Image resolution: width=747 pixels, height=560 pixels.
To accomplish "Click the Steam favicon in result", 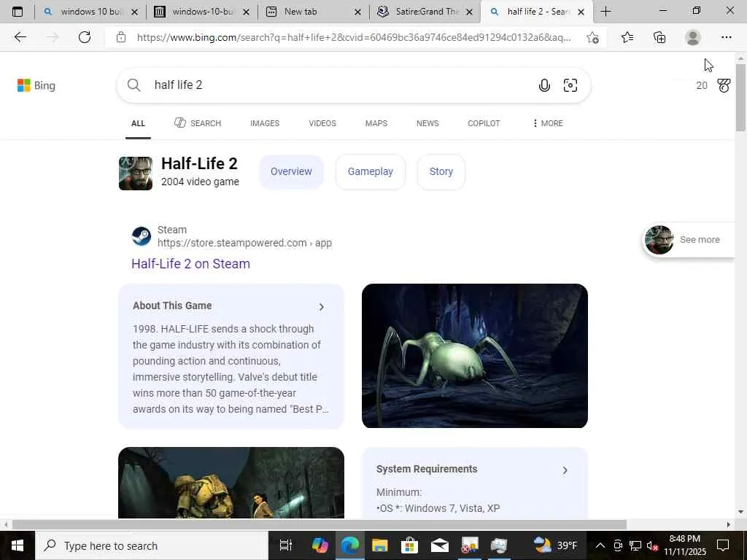I will (142, 236).
